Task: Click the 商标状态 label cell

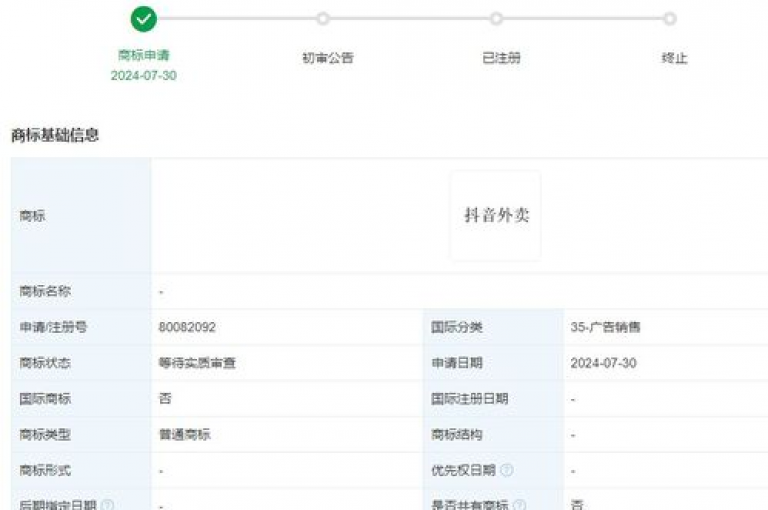Action: point(81,363)
